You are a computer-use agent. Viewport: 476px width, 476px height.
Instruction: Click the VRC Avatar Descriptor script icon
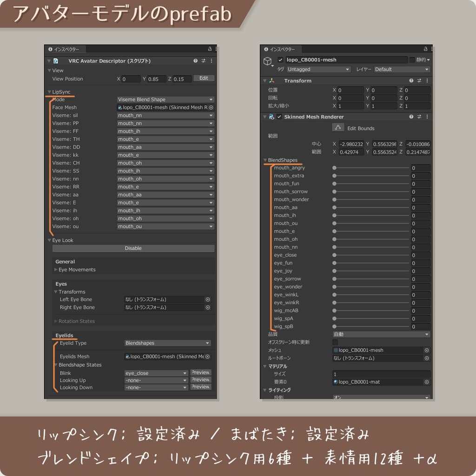pos(57,61)
